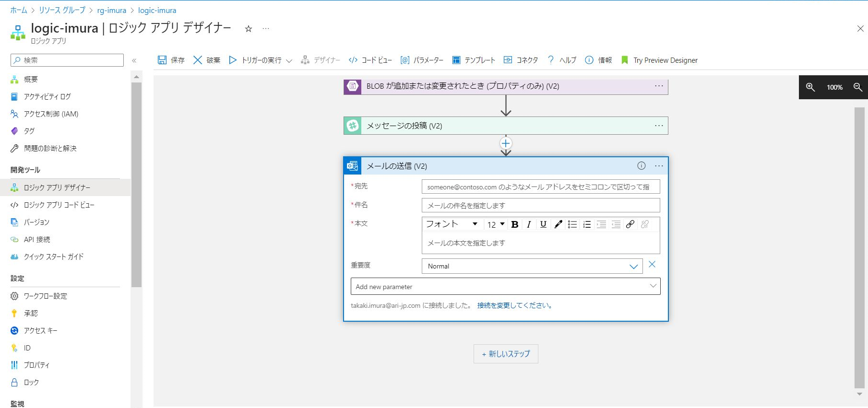This screenshot has height=408, width=868.
Task: Click the リソース グループ breadcrumb link
Action: (x=62, y=10)
